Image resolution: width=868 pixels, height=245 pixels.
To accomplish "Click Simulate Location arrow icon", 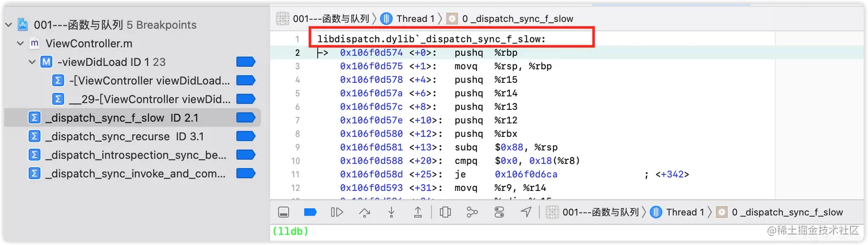I will tap(526, 212).
